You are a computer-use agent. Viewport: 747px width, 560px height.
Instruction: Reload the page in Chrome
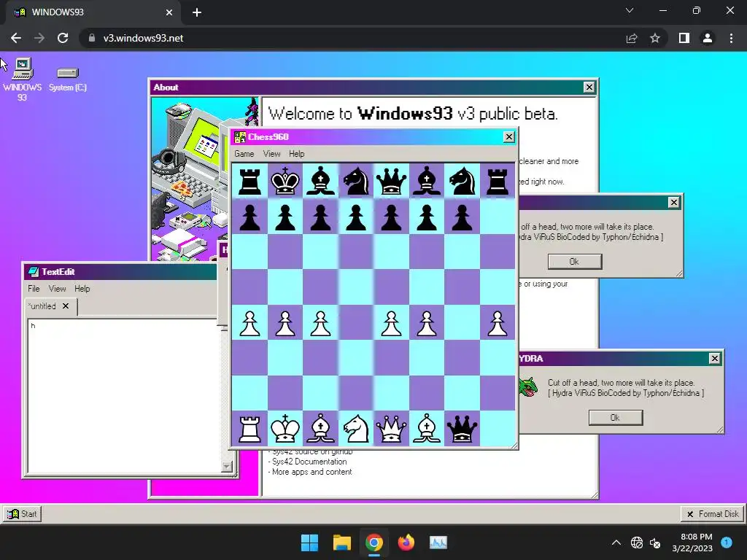point(63,38)
